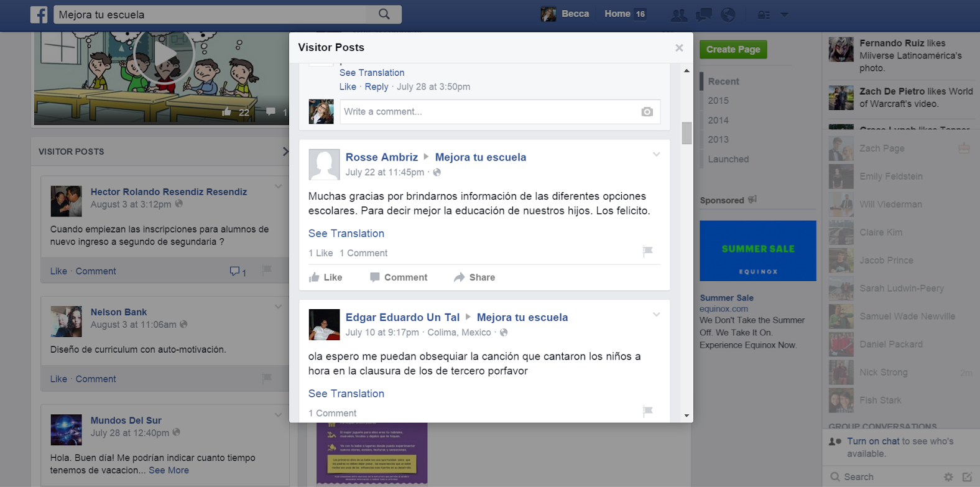Click the chat search magnifier icon
This screenshot has width=980, height=487.
coord(835,477)
